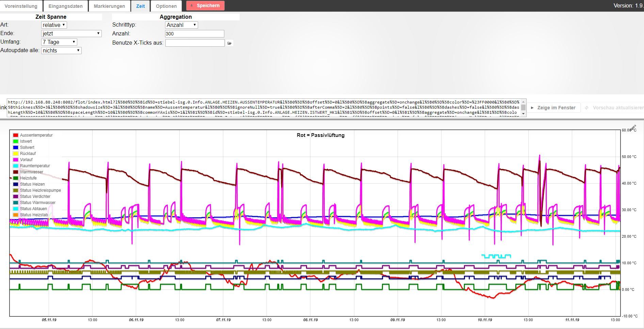Viewport: 644px width, 329px height.
Task: Open the Schritttyp dropdown set to Anzahl
Action: [x=181, y=25]
